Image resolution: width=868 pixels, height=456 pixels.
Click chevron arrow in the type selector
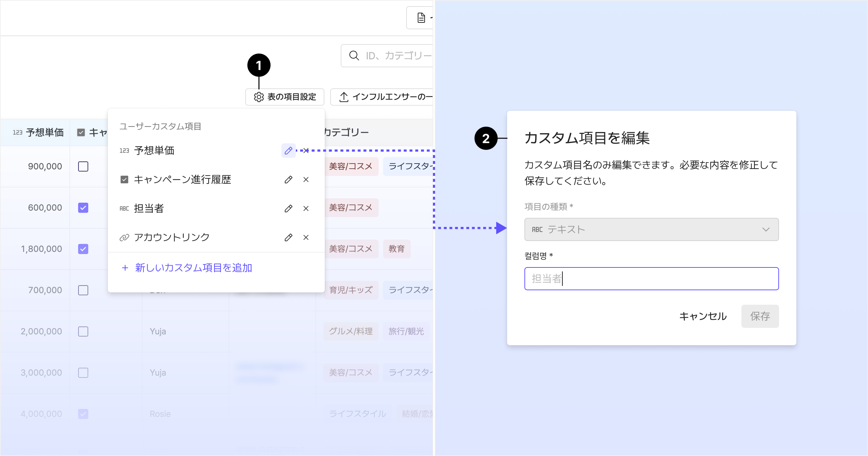[766, 229]
